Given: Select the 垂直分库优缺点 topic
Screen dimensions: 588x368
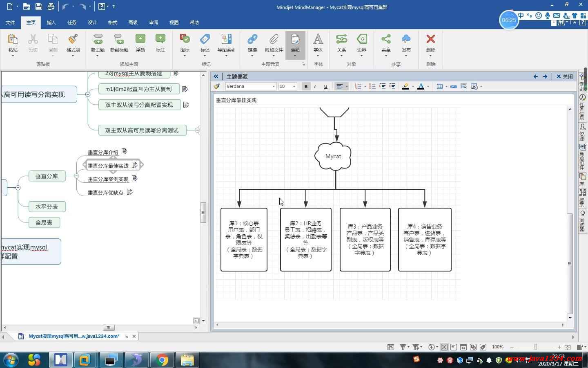Looking at the screenshot, I should [105, 193].
